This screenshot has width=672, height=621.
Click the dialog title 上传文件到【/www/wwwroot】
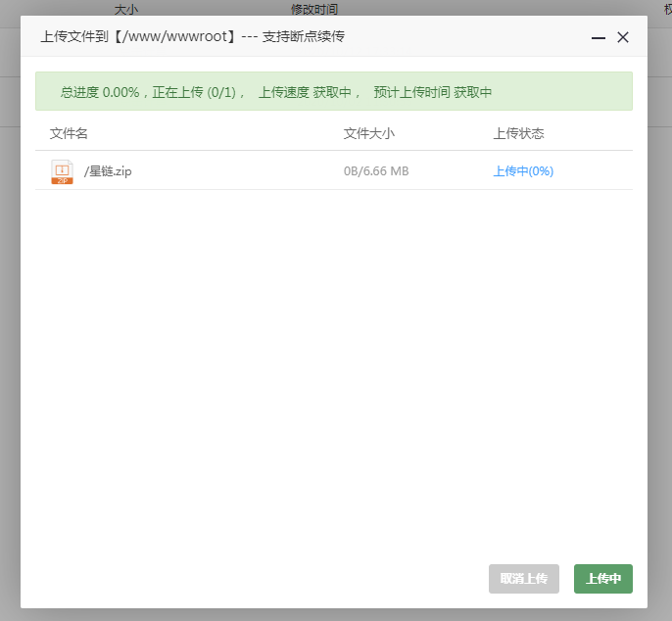(138, 36)
